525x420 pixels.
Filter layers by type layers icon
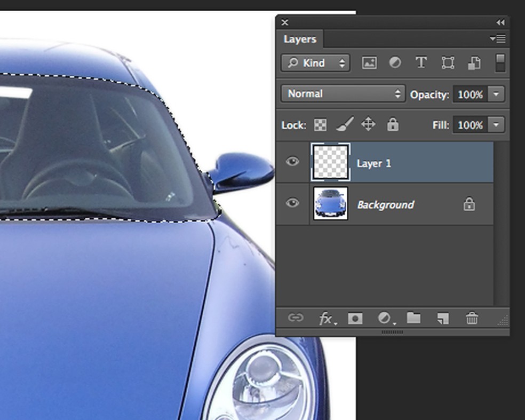(x=421, y=63)
